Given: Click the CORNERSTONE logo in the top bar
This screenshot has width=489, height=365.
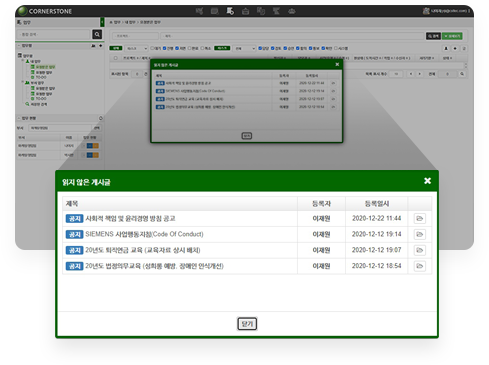Looking at the screenshot, I should (x=45, y=11).
